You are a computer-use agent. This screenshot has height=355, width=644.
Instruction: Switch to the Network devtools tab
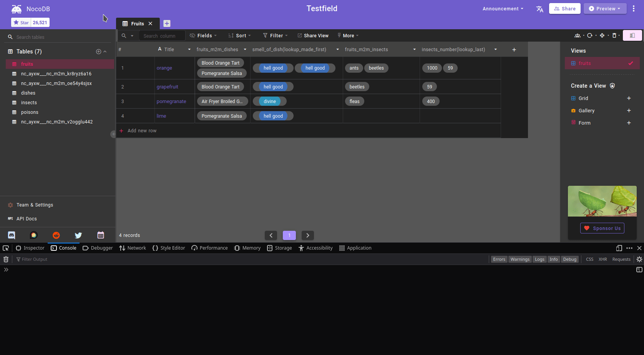(132, 248)
